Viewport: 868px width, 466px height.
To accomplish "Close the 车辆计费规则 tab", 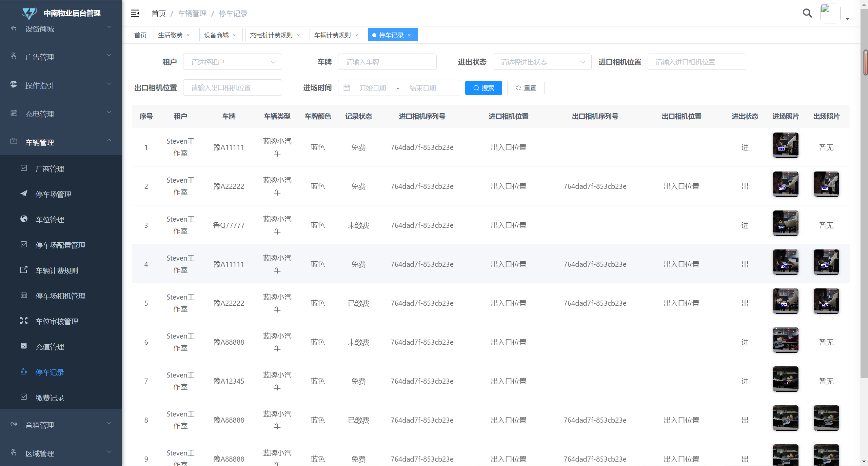I will pos(357,35).
